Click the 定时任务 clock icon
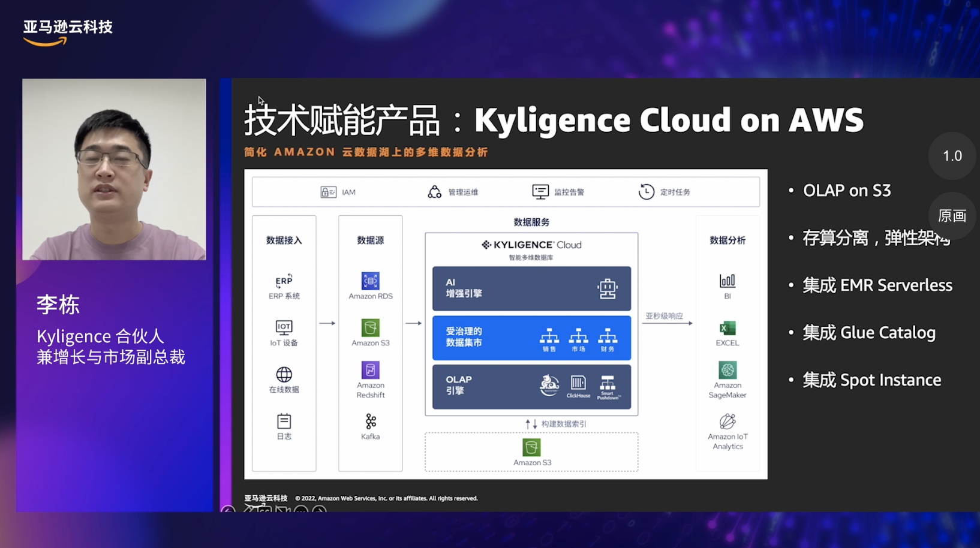Screen dimensions: 980x548 (x=647, y=192)
